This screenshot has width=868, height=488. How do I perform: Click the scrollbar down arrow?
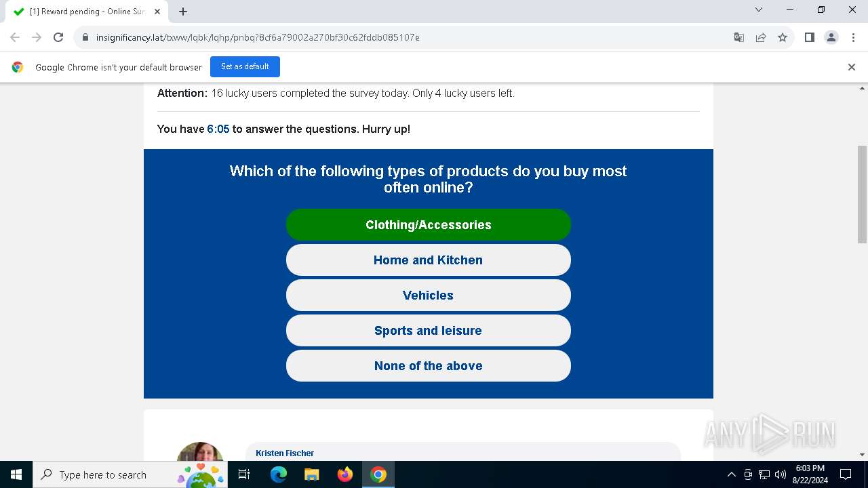click(x=863, y=455)
